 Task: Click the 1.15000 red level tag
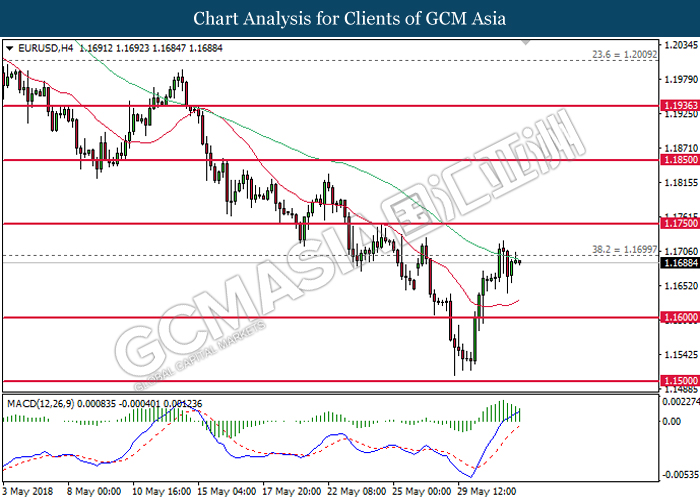pos(680,381)
